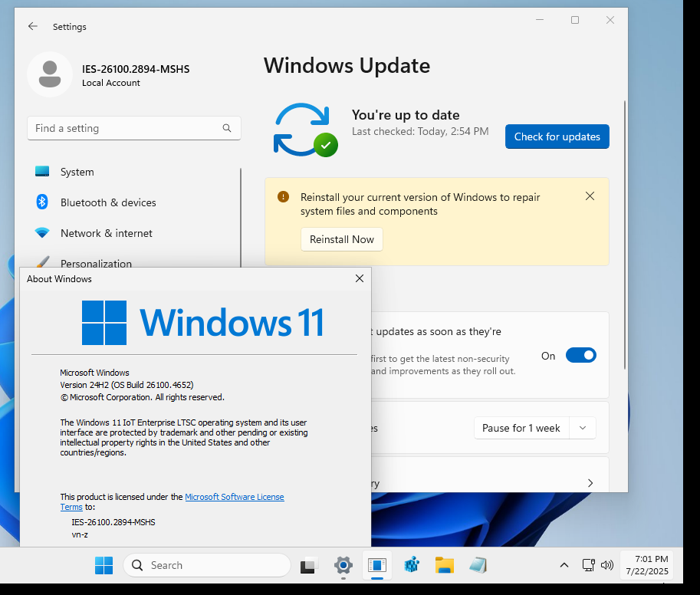Click Pause for 1 week button
This screenshot has height=595, width=700.
521,428
